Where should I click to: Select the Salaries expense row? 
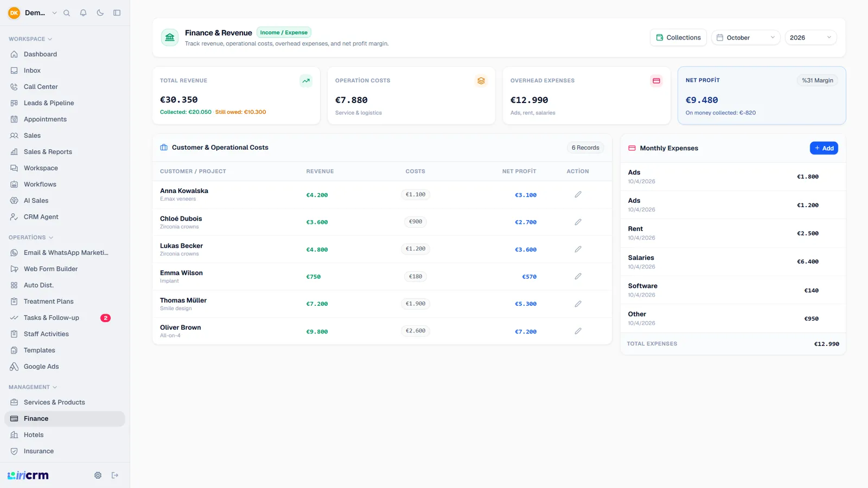click(x=733, y=262)
